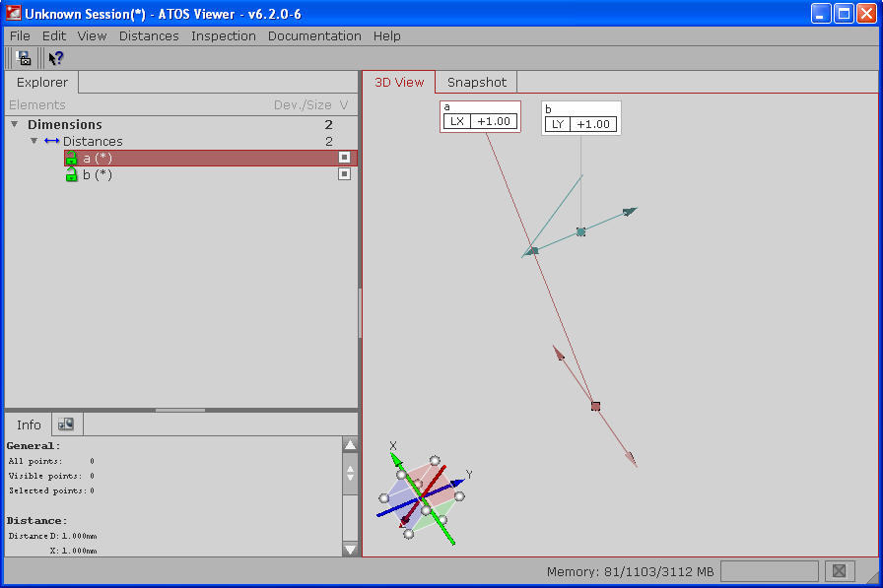The width and height of the screenshot is (883, 588).
Task: Click the Info panel scrollbar thumb
Action: [x=350, y=473]
